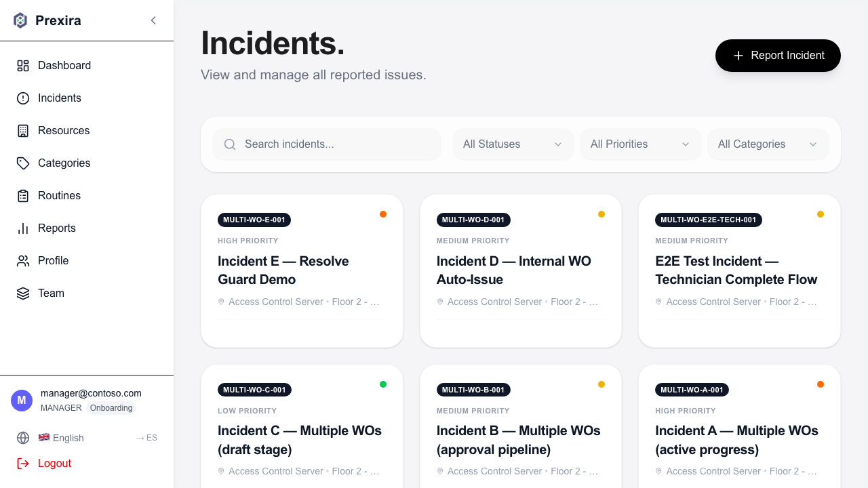Click the Prexira logo icon
The height and width of the screenshot is (488, 868).
pyautogui.click(x=20, y=20)
